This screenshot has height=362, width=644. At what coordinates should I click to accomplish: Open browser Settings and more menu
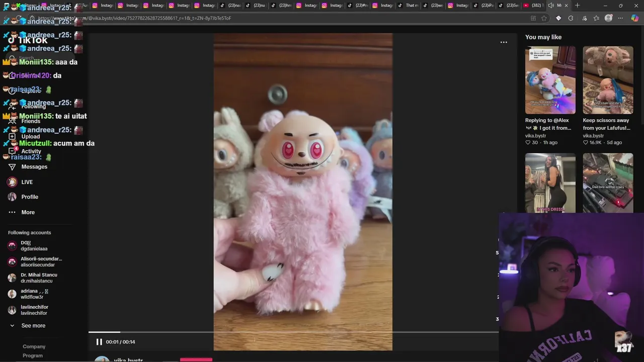[x=621, y=18]
